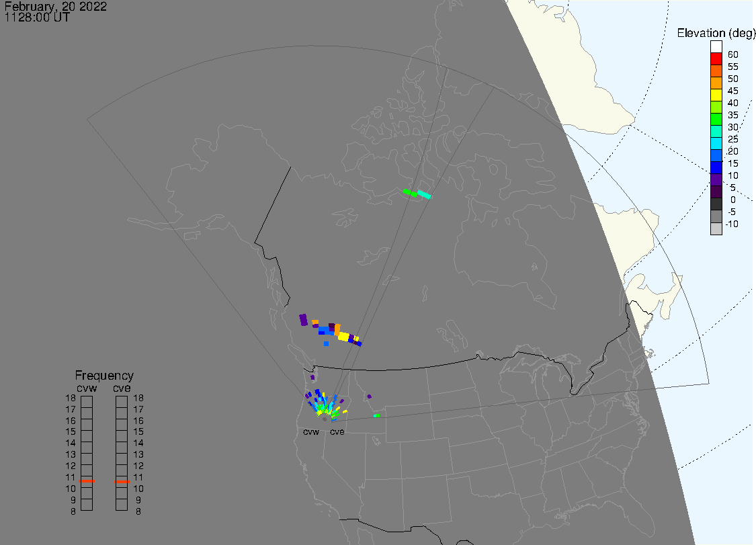Click the red swatch in the elevation legend
Viewport: 756px width, 545px height.
(x=716, y=59)
